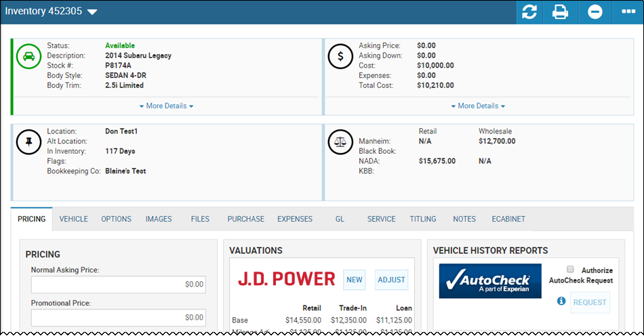Click the dollar sign pricing icon
The width and height of the screenshot is (644, 336).
coord(340,56)
